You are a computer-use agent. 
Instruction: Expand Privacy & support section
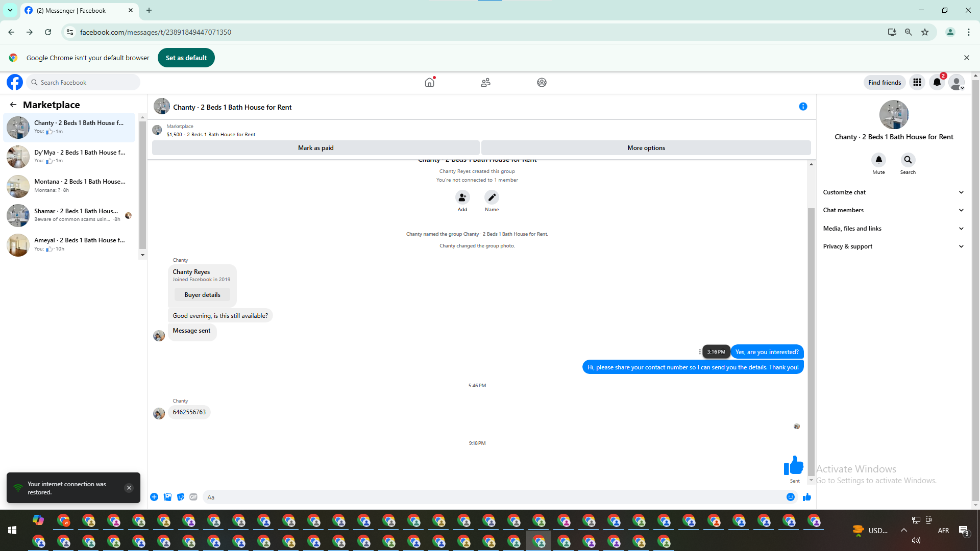pos(894,246)
